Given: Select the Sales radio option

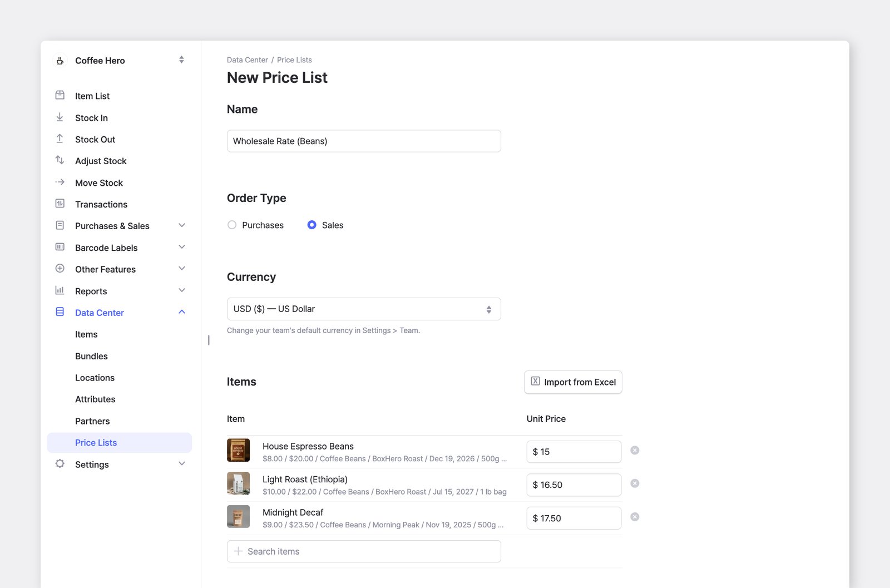Looking at the screenshot, I should coord(312,225).
